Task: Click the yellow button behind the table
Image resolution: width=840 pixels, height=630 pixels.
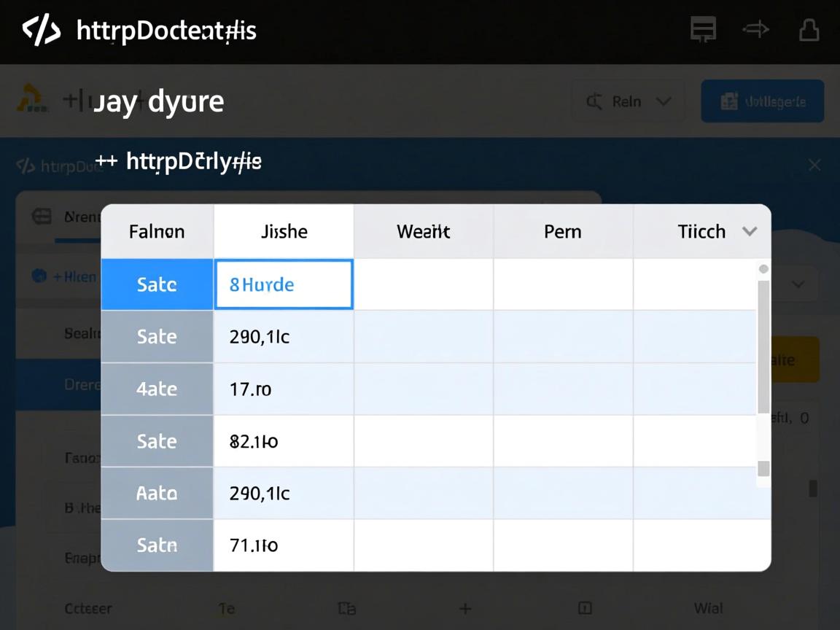Action: (x=793, y=359)
